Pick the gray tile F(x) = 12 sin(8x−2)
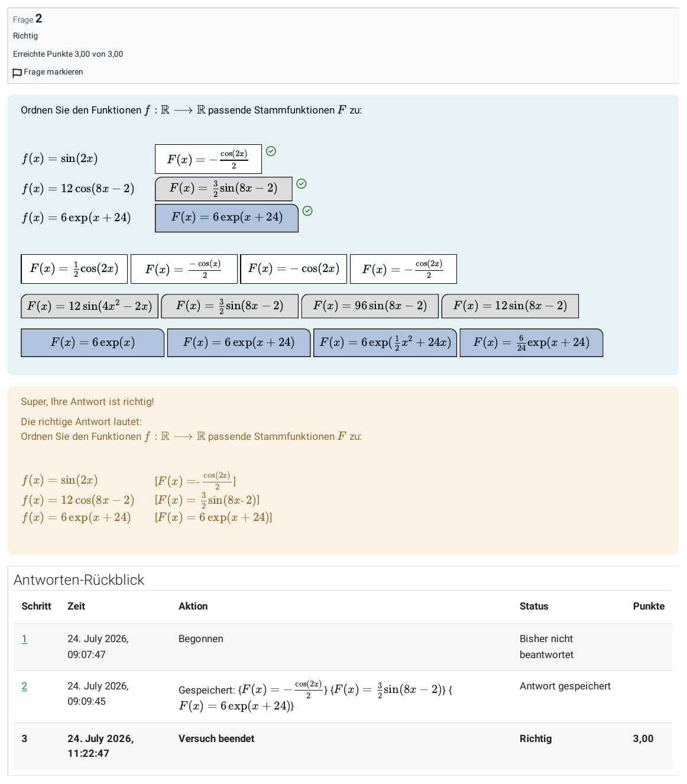 click(510, 306)
